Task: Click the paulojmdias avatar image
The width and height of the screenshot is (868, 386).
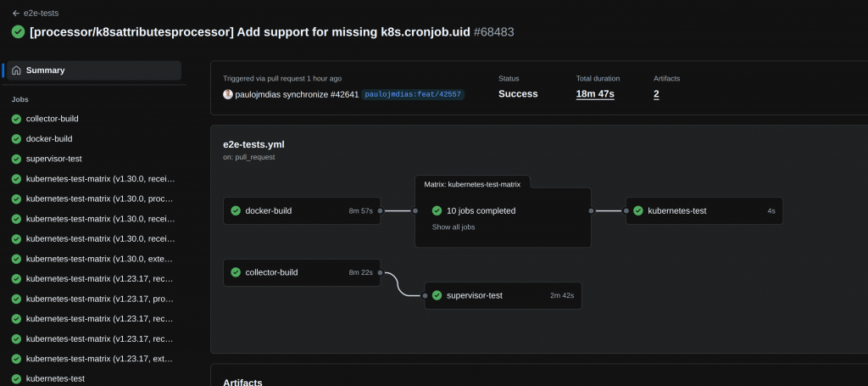Action: (228, 94)
